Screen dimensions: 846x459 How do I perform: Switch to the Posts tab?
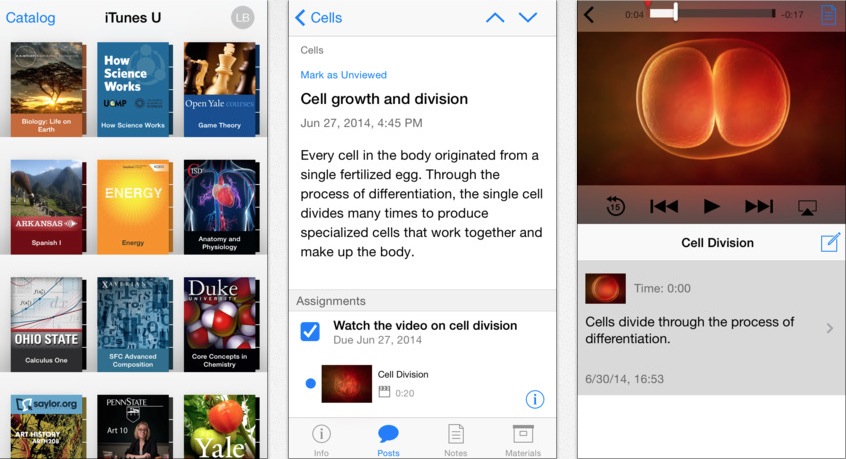coord(388,440)
